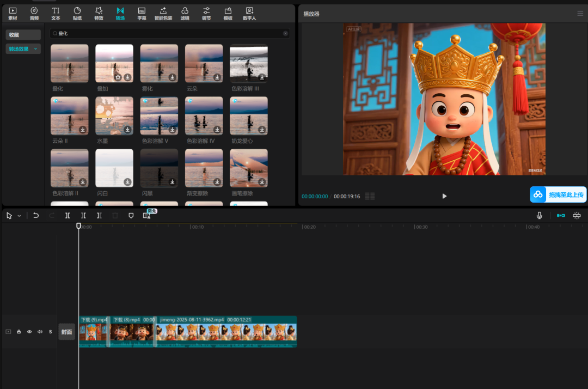Toggle the timeline auto-snapping icon
The width and height of the screenshot is (588, 389).
[577, 215]
